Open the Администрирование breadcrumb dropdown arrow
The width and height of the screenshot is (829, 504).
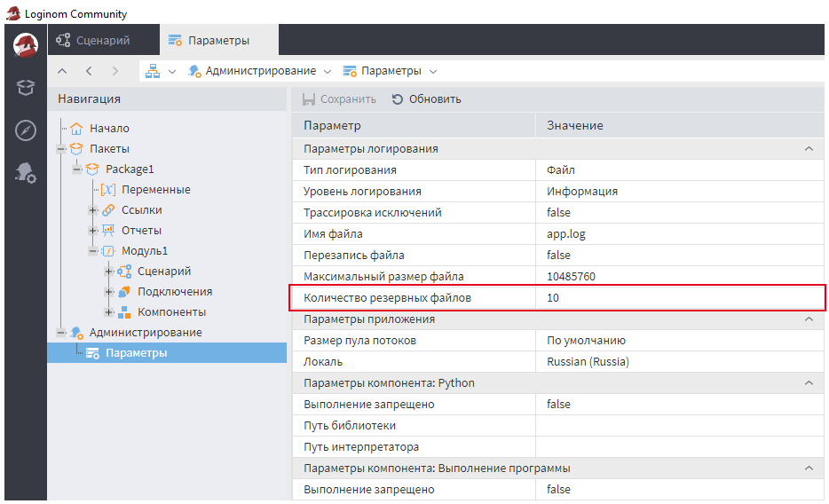[x=328, y=71]
